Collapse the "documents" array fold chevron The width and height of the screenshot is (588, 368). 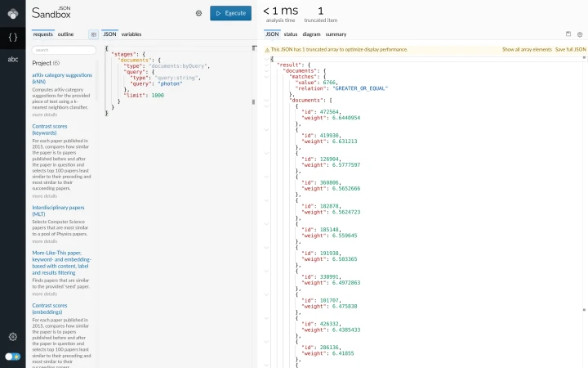(266, 101)
